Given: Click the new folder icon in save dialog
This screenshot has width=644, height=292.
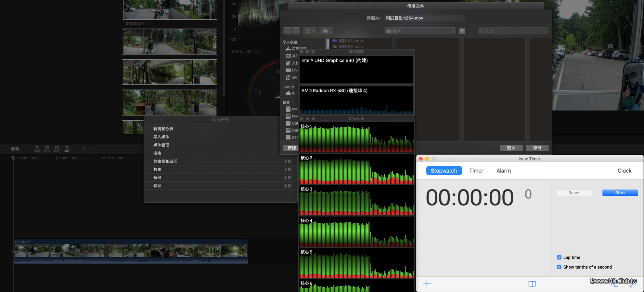Looking at the screenshot, I should tap(326, 31).
